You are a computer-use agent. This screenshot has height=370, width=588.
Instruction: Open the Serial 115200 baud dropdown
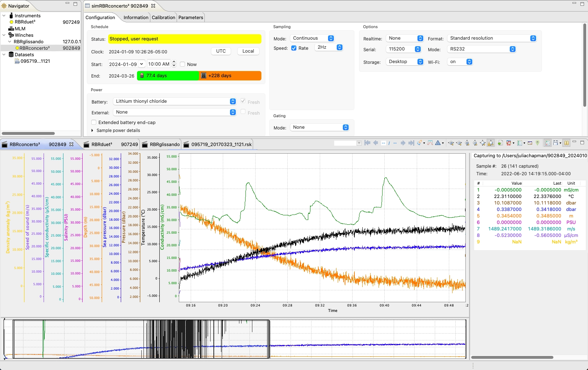point(403,49)
